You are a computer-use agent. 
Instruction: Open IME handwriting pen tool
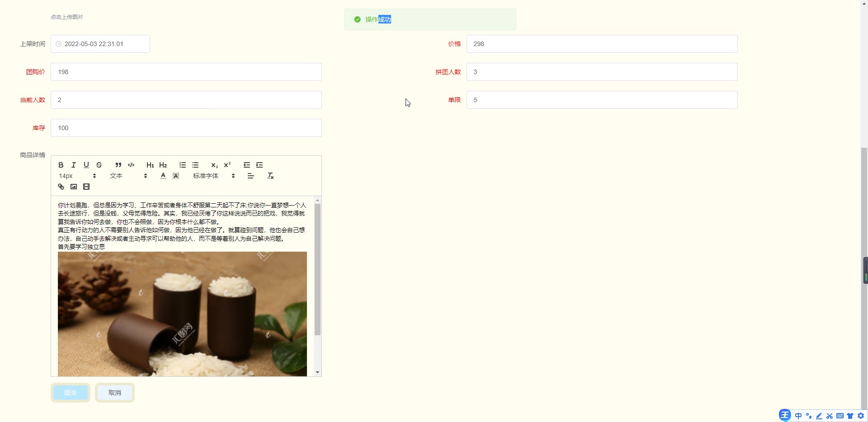pos(819,416)
